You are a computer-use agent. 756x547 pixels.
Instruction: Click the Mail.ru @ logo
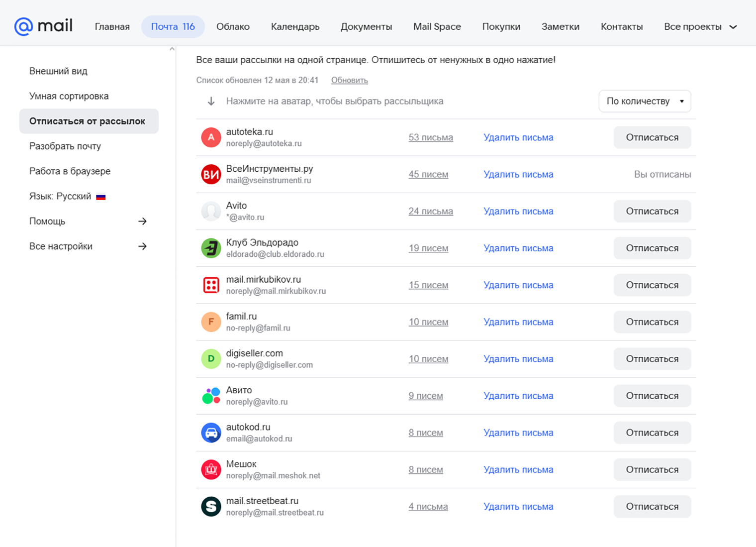pos(43,26)
